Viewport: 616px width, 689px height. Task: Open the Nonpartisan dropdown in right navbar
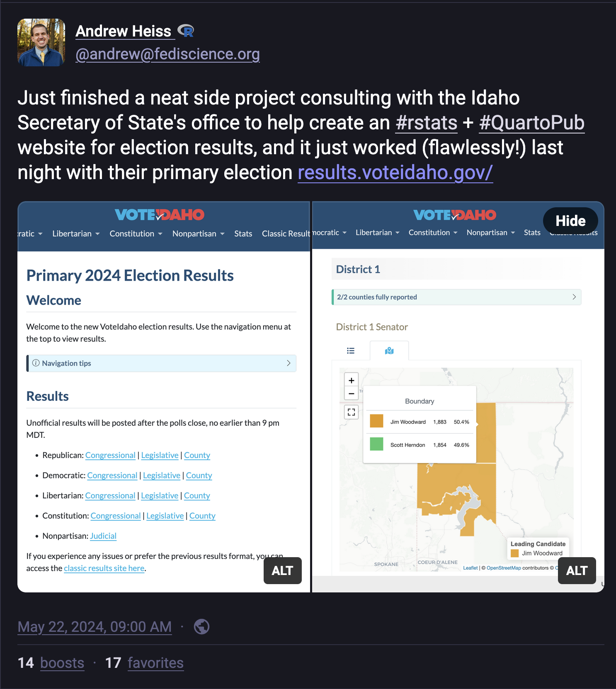point(490,233)
